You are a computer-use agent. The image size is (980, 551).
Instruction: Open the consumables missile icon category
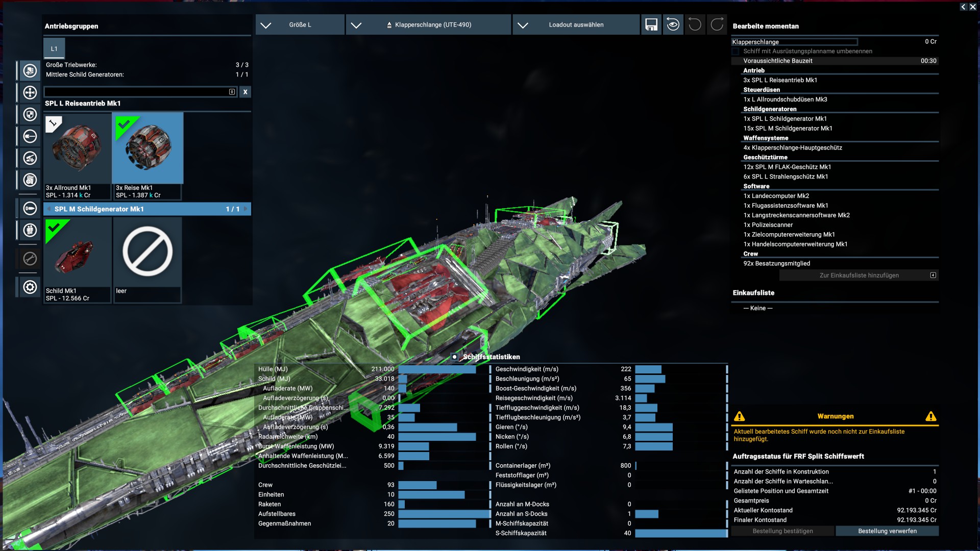tap(30, 209)
